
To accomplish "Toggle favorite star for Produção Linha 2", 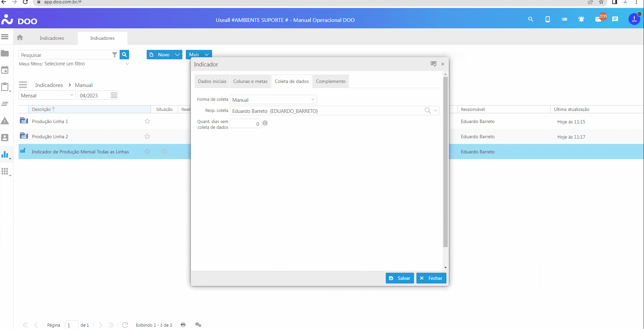I will point(147,137).
